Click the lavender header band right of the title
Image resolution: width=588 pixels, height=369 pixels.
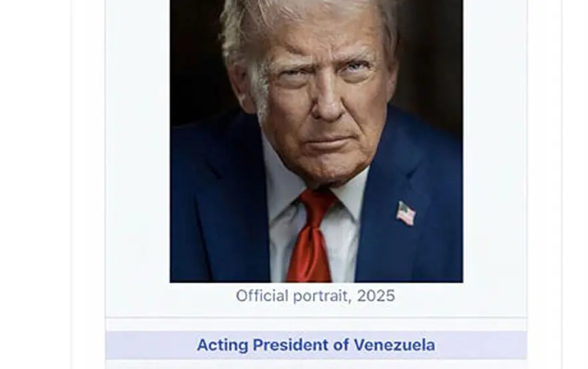[x=482, y=345]
